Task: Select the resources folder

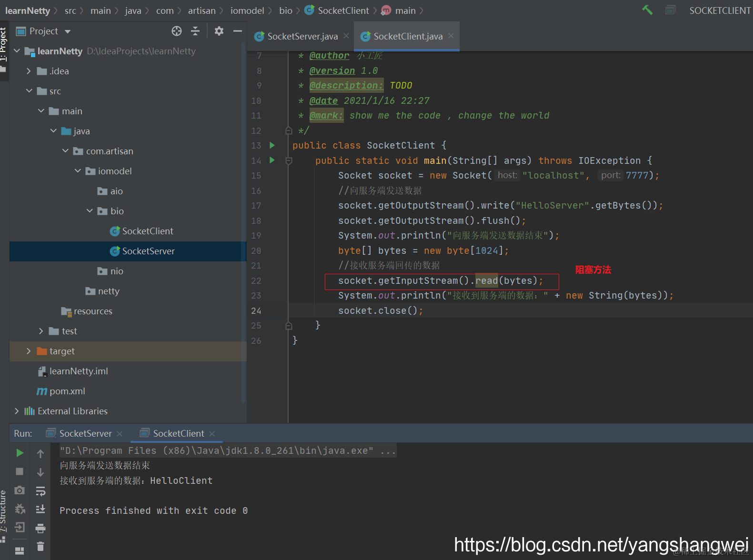Action: pyautogui.click(x=87, y=311)
